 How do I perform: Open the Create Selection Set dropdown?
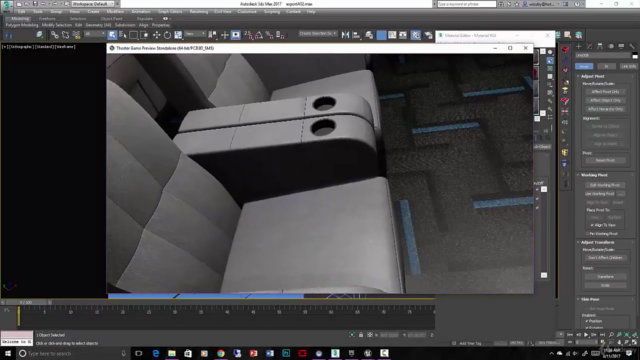pyautogui.click(x=318, y=34)
